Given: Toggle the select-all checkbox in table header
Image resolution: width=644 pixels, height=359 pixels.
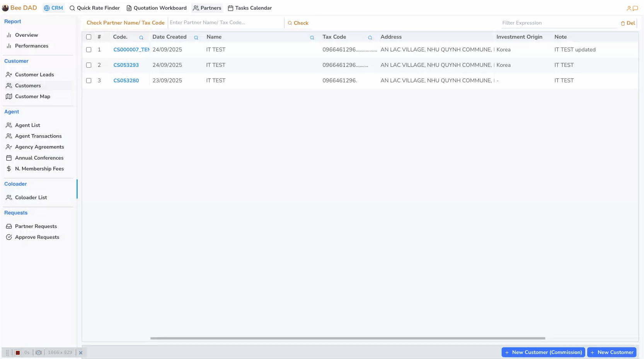Looking at the screenshot, I should [x=89, y=37].
